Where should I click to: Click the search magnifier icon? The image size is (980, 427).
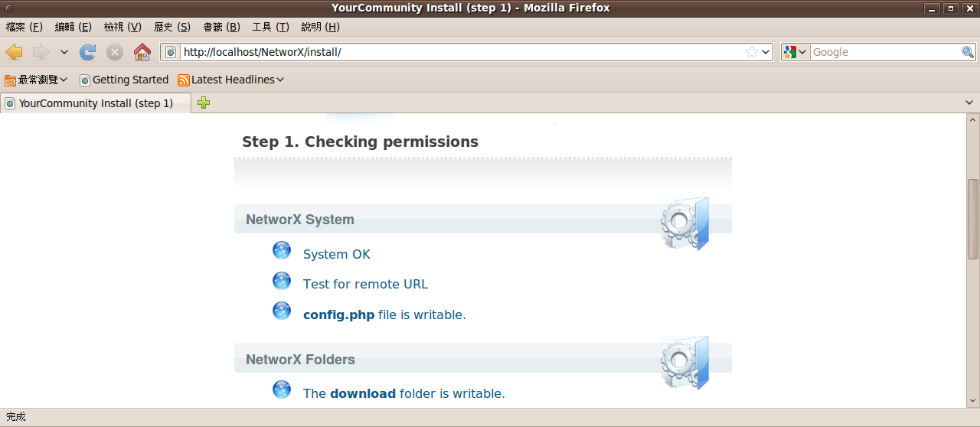point(968,52)
